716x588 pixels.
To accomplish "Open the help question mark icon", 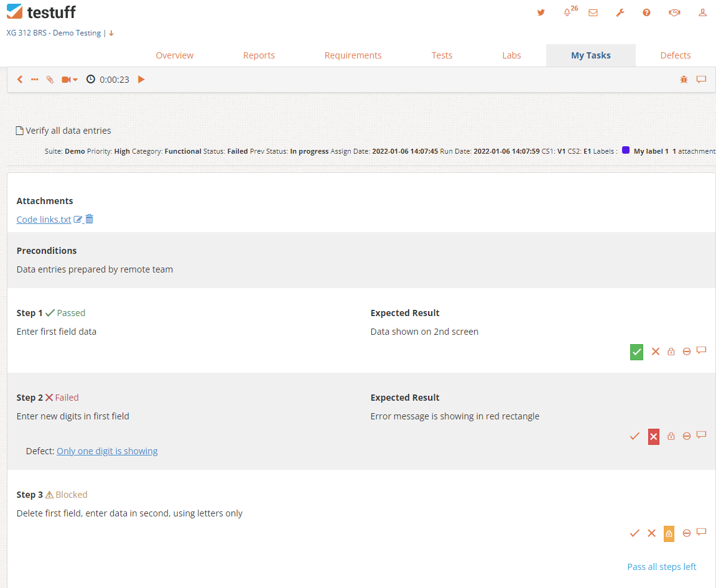I will pos(646,13).
